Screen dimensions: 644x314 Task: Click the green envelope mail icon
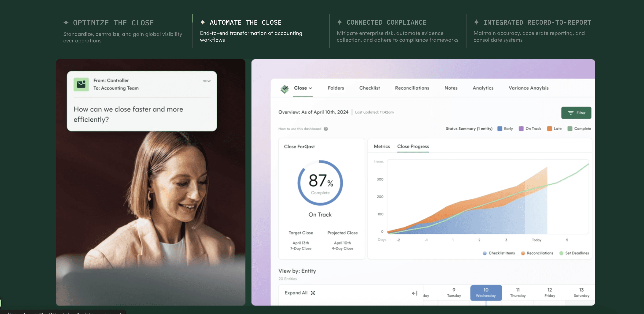[81, 84]
